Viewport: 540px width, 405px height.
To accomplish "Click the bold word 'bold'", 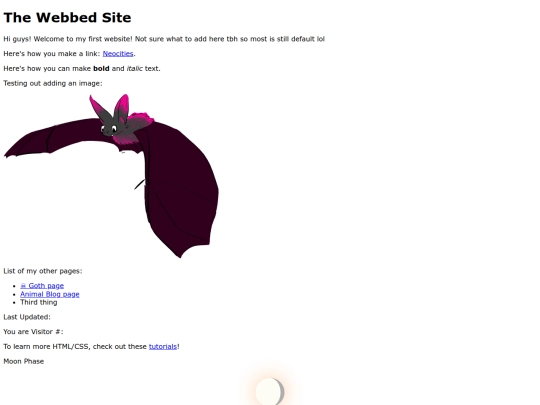I will point(101,69).
